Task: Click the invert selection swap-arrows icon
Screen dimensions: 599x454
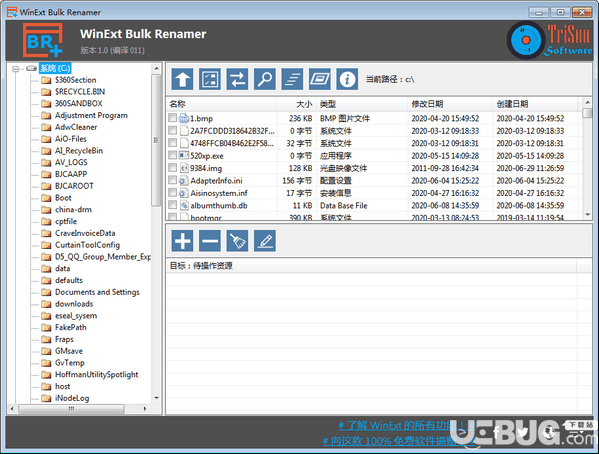Action: coord(237,79)
